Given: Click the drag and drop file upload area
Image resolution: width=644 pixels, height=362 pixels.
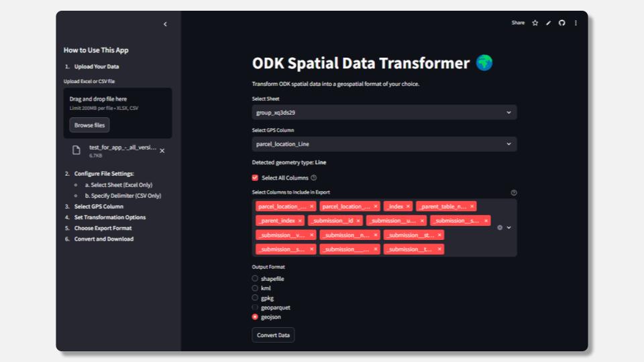Looking at the screenshot, I should pos(117,113).
